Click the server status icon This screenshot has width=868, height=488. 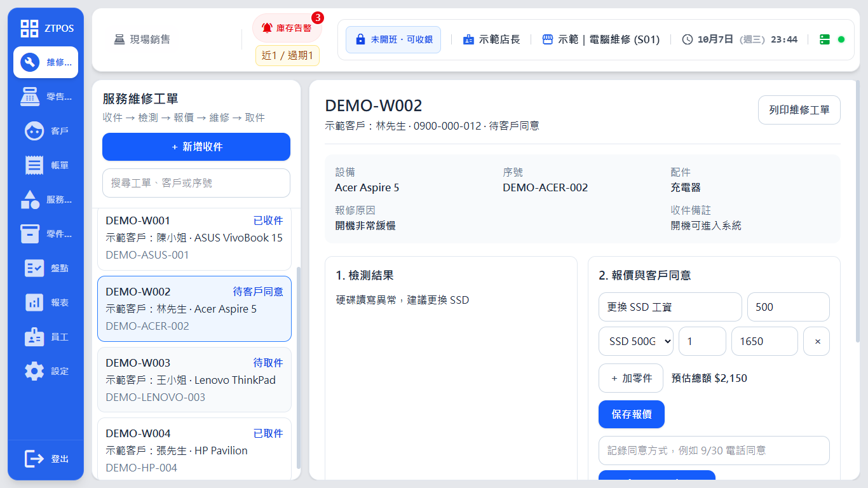(825, 39)
